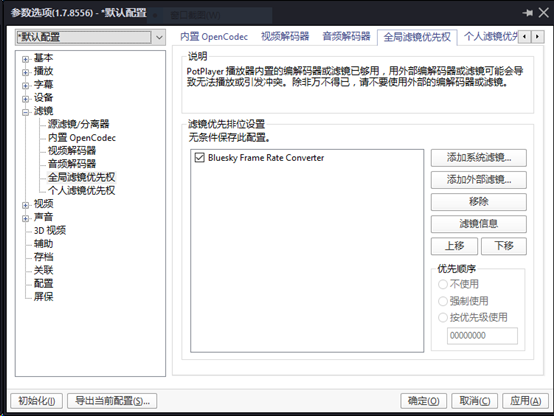Expand the 基本 tree node
The height and width of the screenshot is (416, 554).
coord(25,59)
